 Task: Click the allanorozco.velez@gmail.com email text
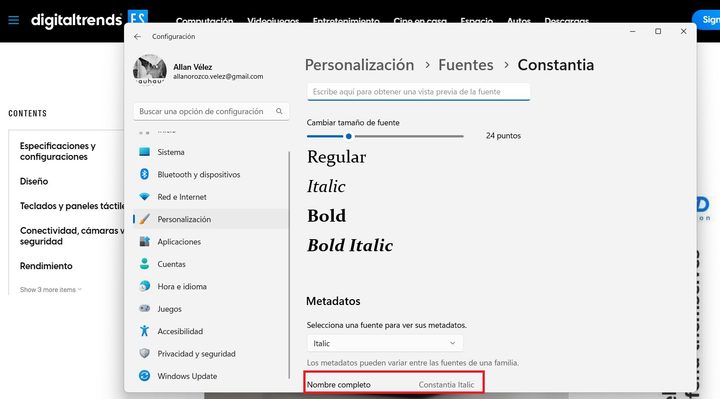pyautogui.click(x=218, y=77)
